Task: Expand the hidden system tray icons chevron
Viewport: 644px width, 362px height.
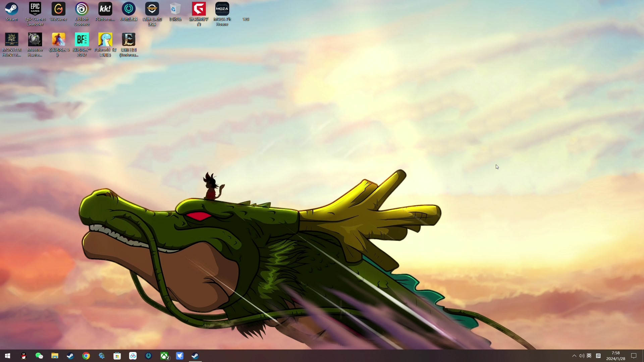Action: pos(574,356)
